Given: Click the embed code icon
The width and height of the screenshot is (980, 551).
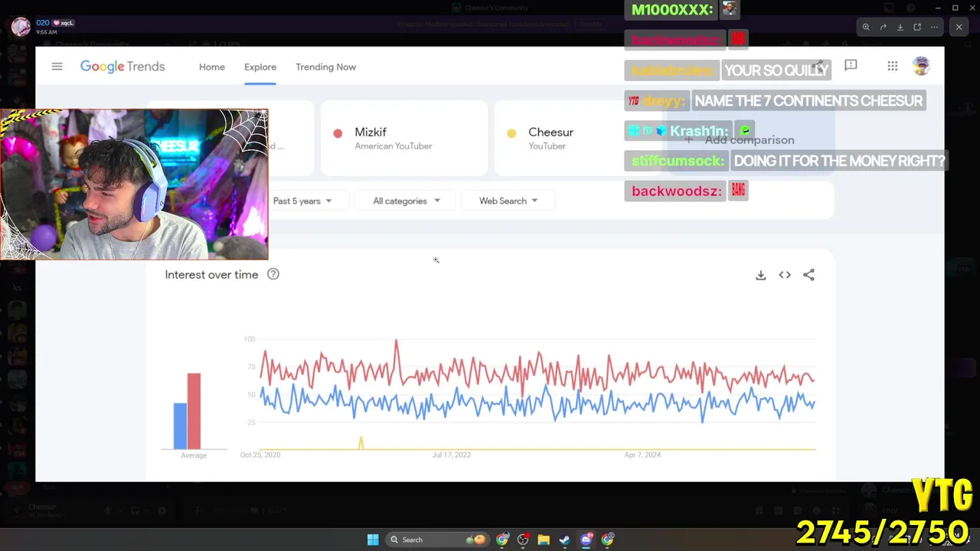Looking at the screenshot, I should 785,275.
